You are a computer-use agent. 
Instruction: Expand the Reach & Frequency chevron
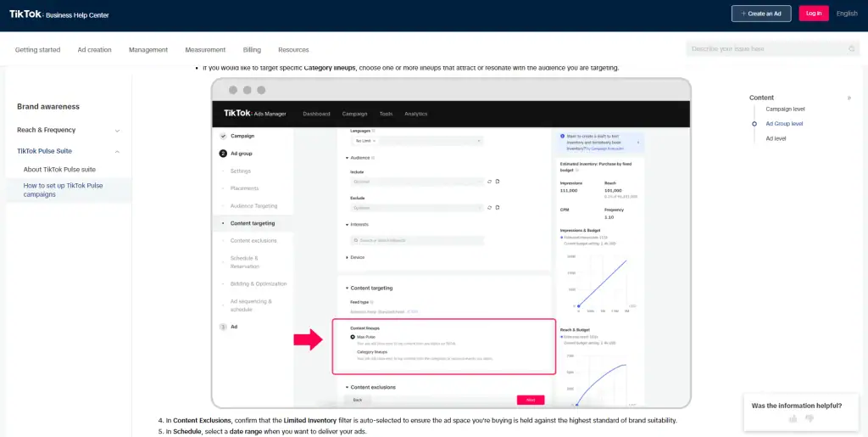[117, 131]
